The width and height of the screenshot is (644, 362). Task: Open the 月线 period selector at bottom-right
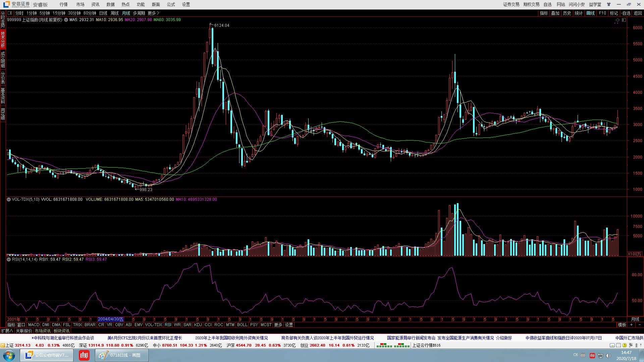click(x=635, y=319)
